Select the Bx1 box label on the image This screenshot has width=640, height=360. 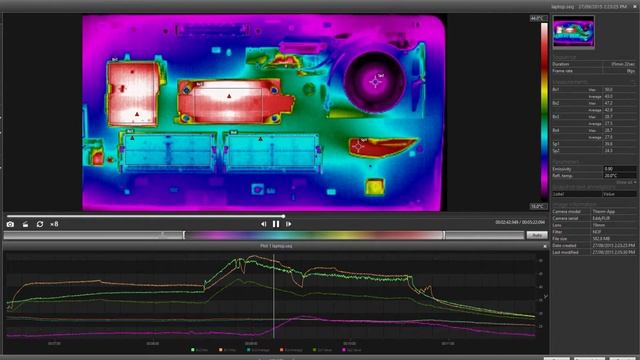coord(200,84)
